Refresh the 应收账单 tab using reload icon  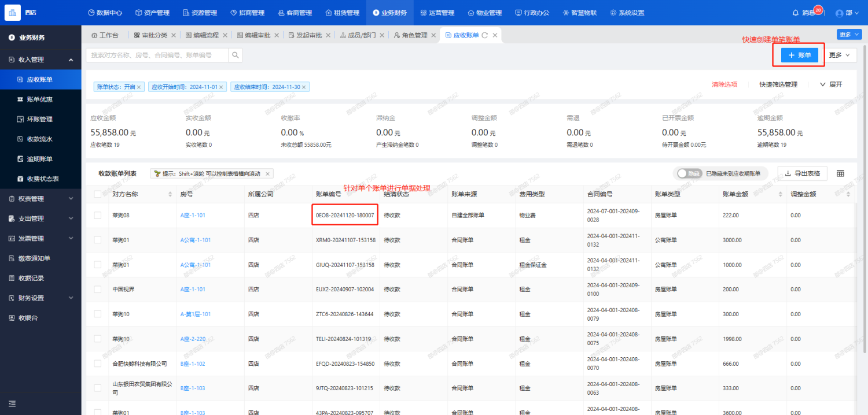(x=485, y=35)
